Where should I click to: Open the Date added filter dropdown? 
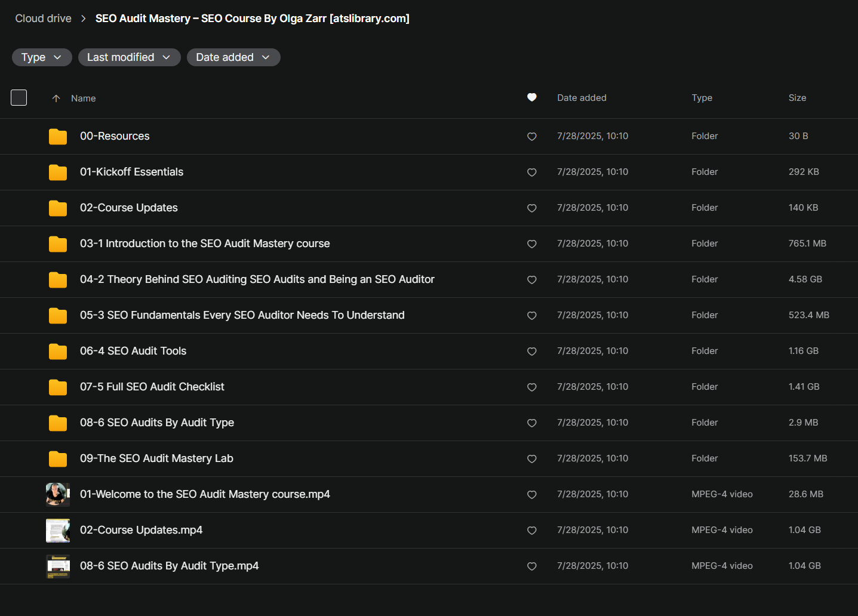tap(233, 57)
